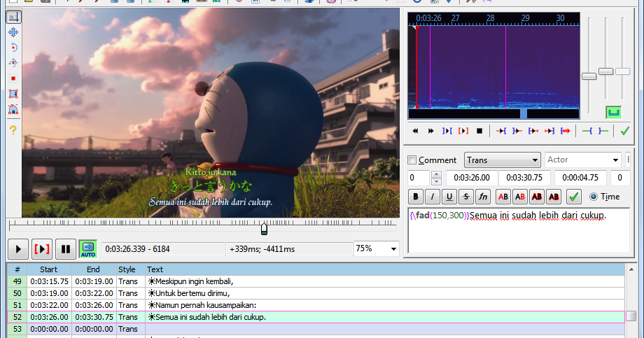This screenshot has width=644, height=338.
Task: Play first 500 ms of selection
Action: click(533, 131)
